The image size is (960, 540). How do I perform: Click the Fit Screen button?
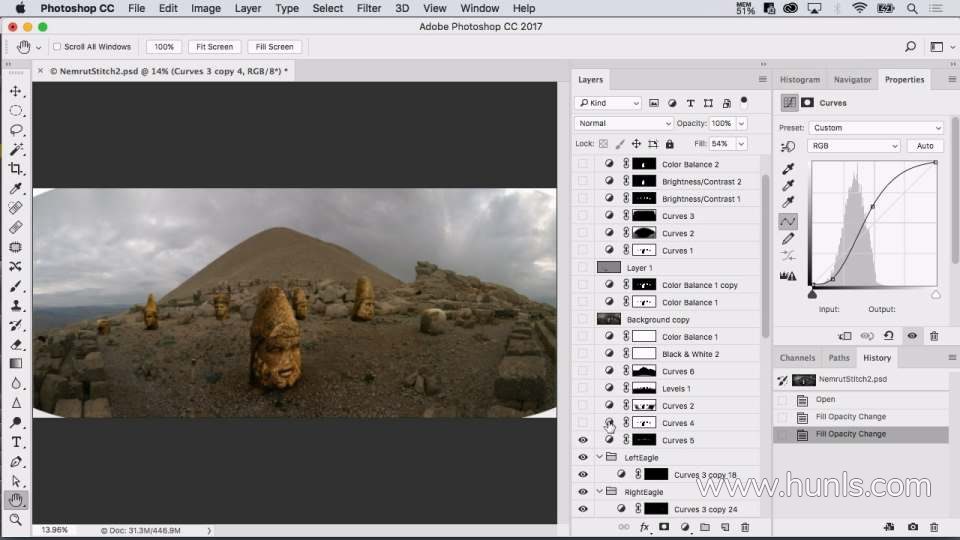click(x=214, y=47)
